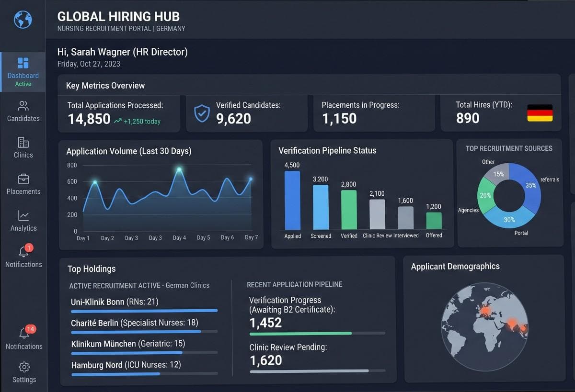The width and height of the screenshot is (575, 392).
Task: Click the Day 7 end point on chart
Action: (251, 179)
